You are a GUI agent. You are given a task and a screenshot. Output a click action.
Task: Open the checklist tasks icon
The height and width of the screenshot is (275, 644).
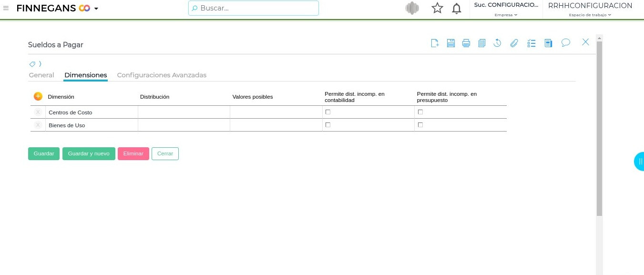tap(532, 43)
